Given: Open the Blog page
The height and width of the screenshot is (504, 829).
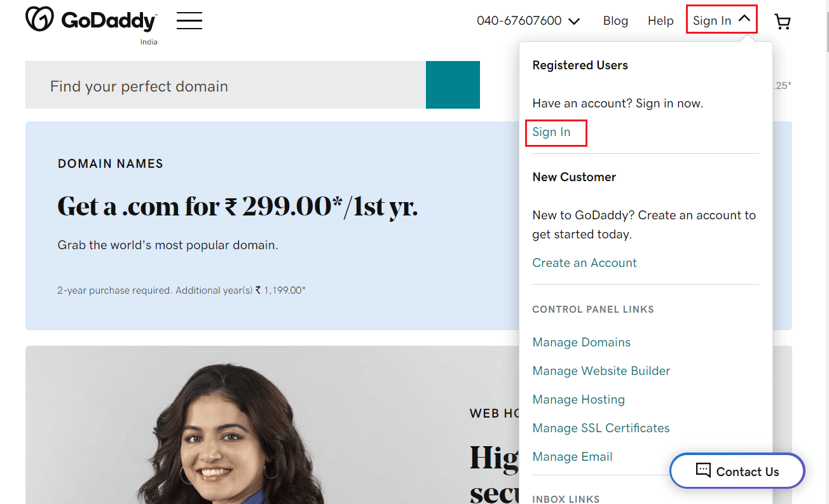Looking at the screenshot, I should (x=615, y=20).
